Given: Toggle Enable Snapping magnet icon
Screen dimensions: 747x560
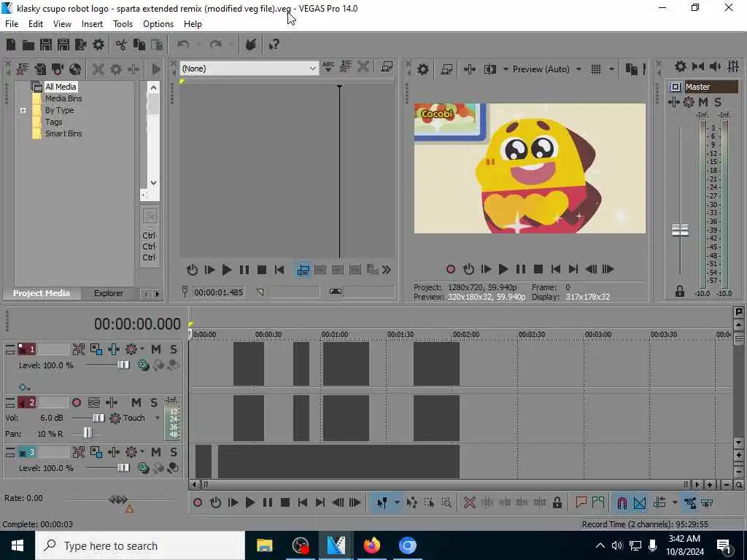Looking at the screenshot, I should coord(622,502).
